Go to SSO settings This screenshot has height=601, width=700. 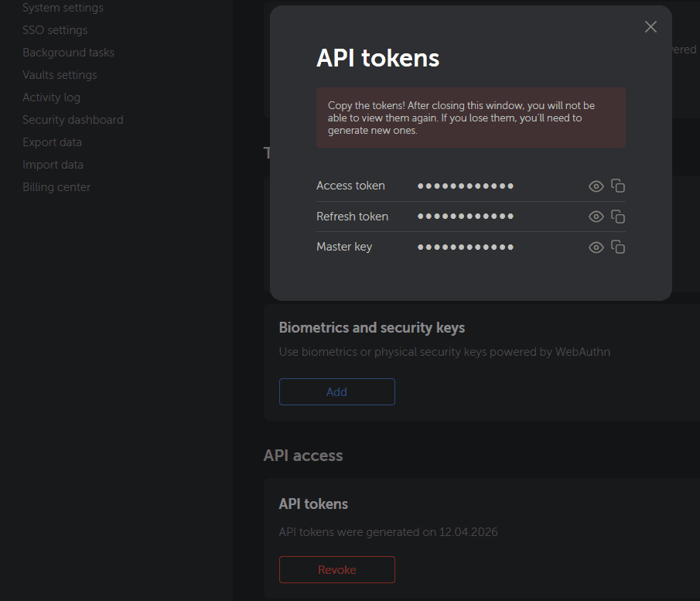tap(55, 30)
